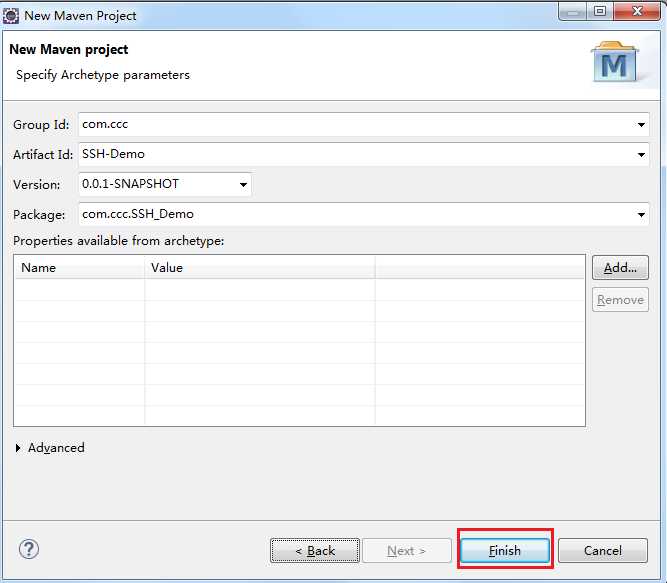Open the Version dropdown arrow

pyautogui.click(x=243, y=185)
